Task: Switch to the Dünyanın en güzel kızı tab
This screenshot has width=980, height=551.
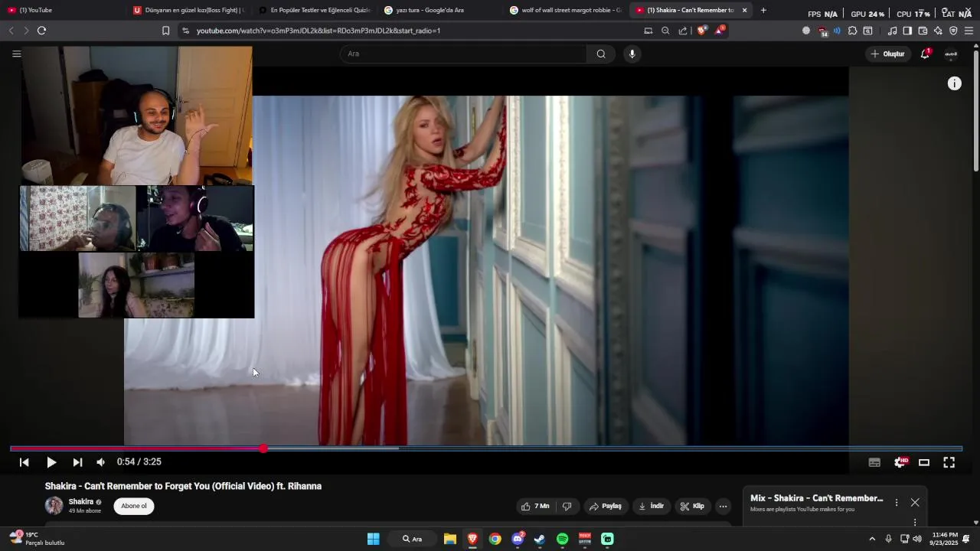Action: click(x=188, y=10)
